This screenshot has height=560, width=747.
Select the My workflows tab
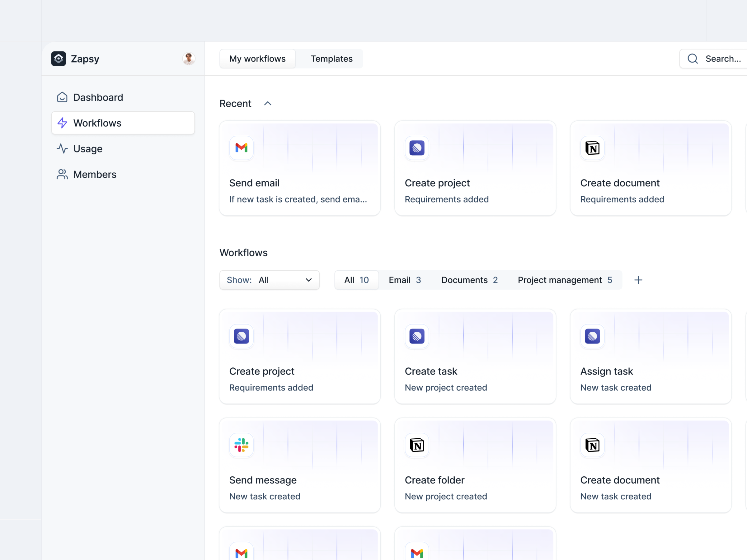[x=257, y=58]
